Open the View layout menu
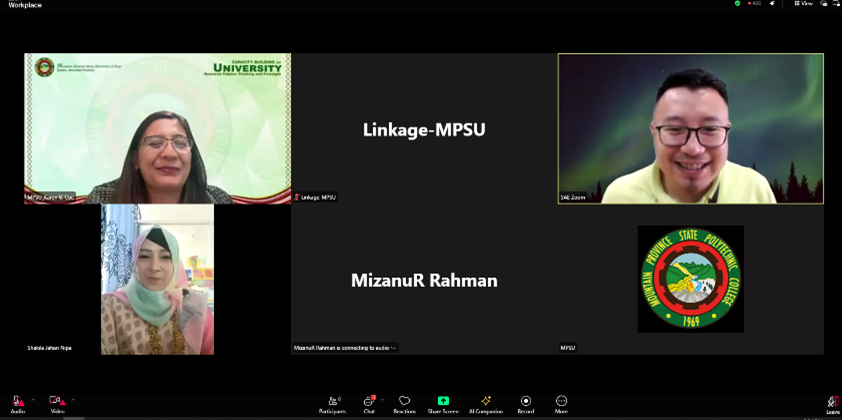842x420 pixels. pyautogui.click(x=804, y=4)
